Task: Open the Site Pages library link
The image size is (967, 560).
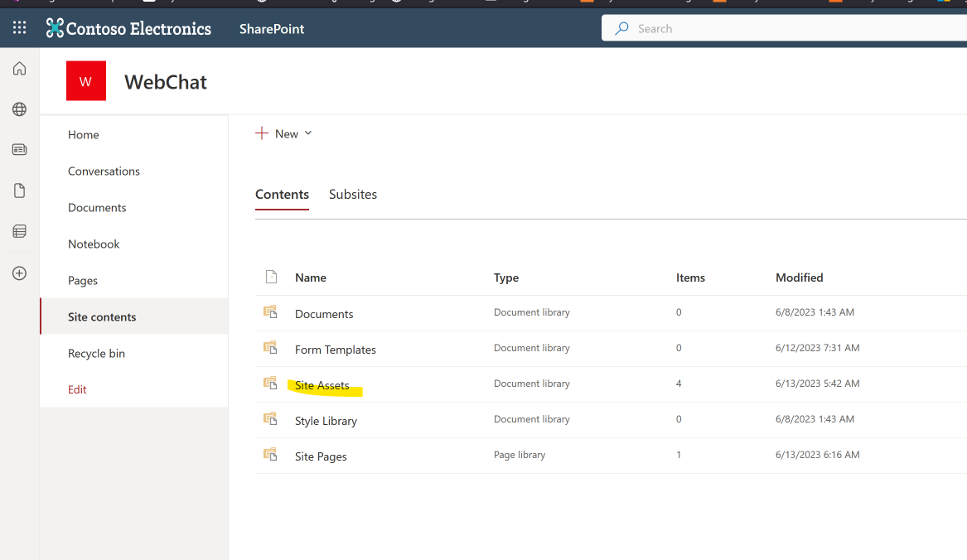Action: pos(321,457)
